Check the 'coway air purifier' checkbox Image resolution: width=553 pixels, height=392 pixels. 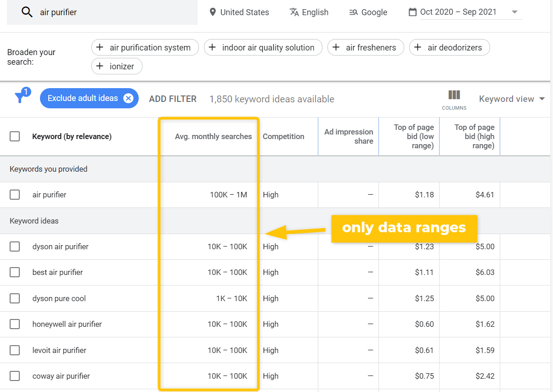(x=15, y=376)
